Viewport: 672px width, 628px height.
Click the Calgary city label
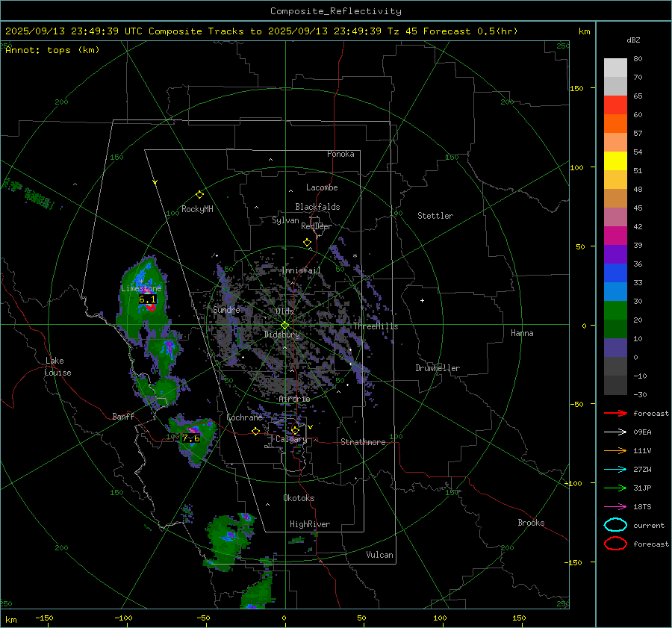[x=291, y=439]
